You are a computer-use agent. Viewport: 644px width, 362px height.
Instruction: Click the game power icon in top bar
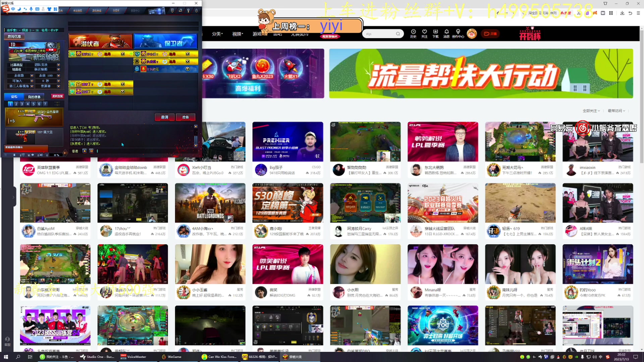(x=196, y=10)
